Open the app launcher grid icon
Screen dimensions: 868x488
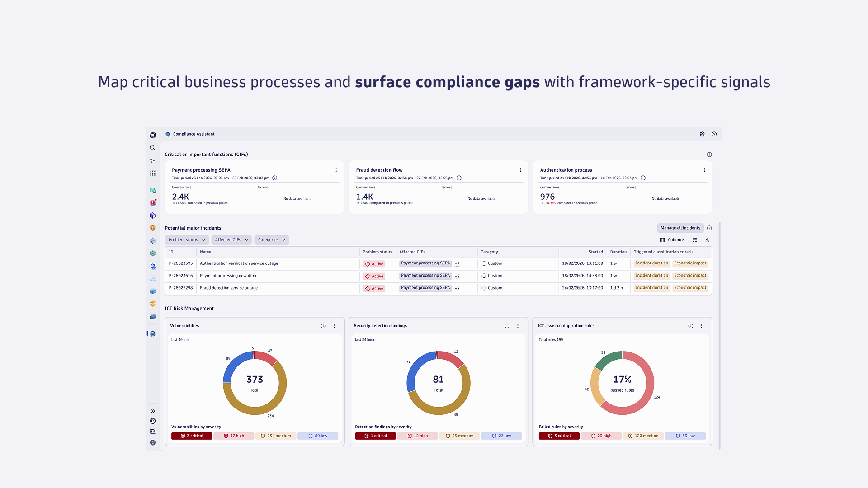coord(152,173)
